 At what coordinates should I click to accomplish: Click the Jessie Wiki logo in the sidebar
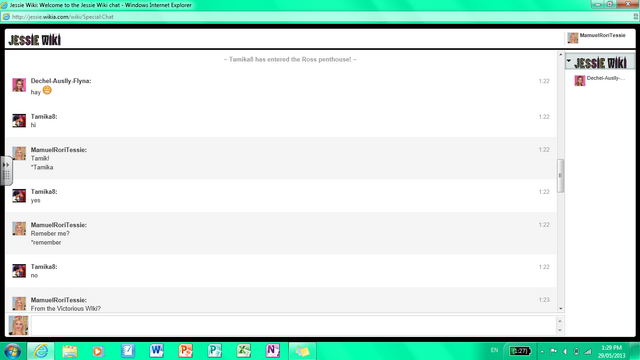point(600,62)
